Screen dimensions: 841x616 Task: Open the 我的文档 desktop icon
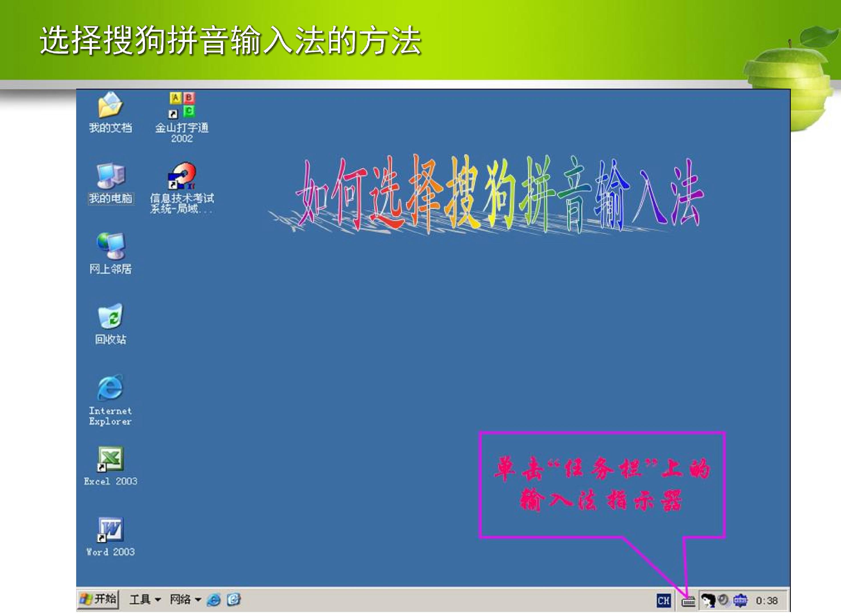[x=110, y=105]
